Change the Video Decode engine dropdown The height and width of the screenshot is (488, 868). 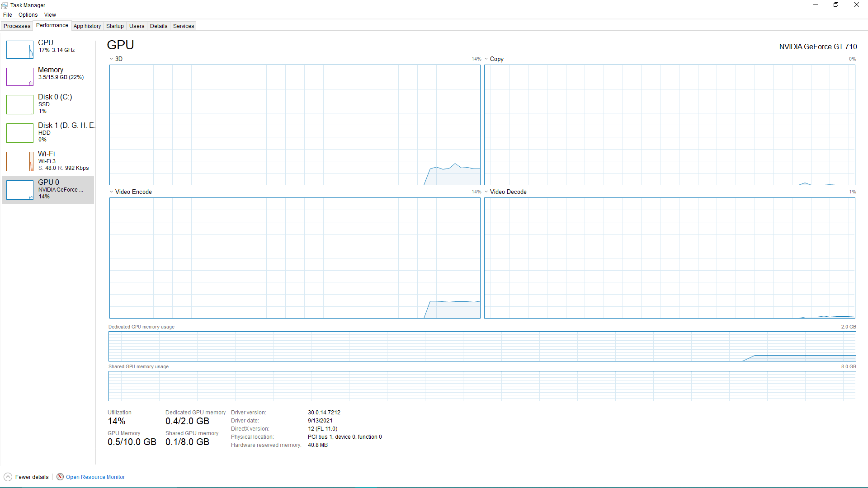486,192
